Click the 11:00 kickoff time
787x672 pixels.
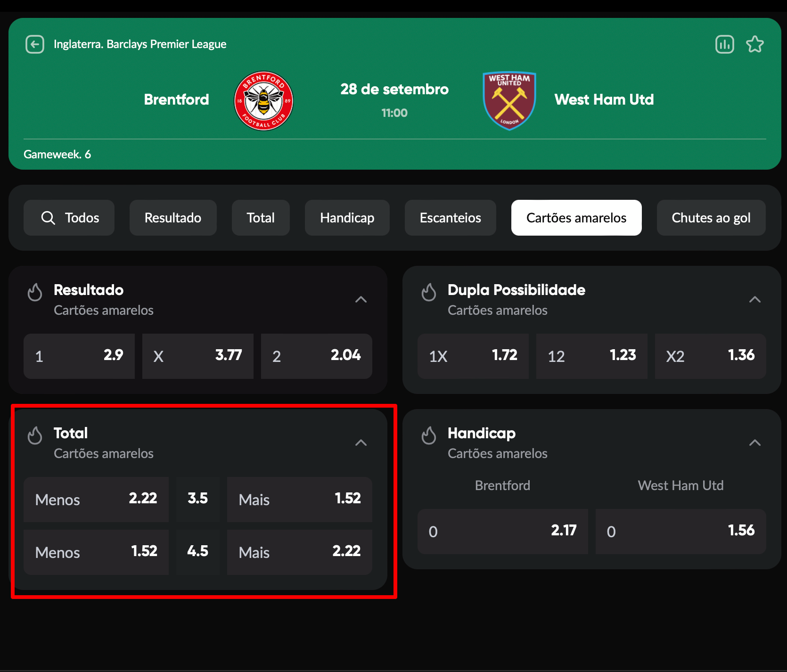(394, 113)
